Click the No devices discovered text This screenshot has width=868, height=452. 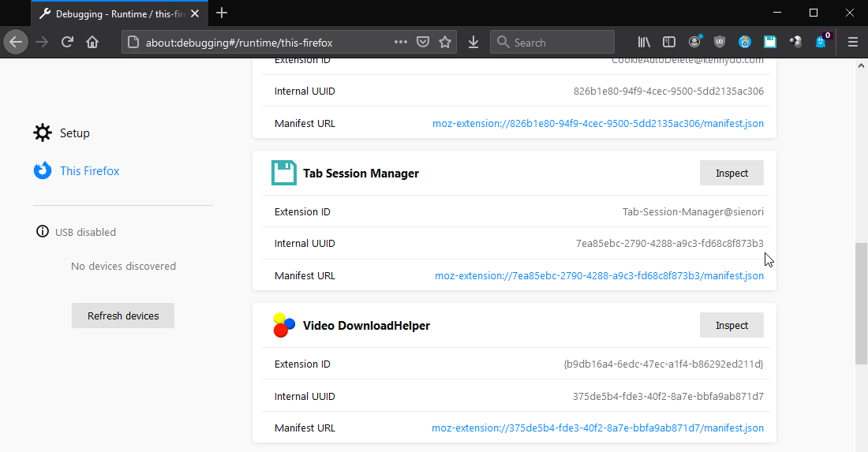coord(123,266)
